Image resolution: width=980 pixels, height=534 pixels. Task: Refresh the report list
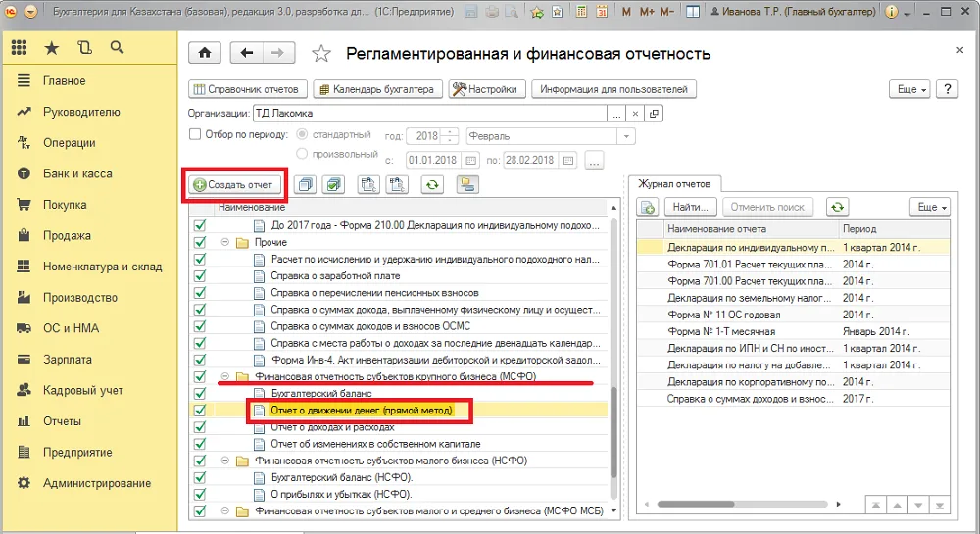point(432,185)
